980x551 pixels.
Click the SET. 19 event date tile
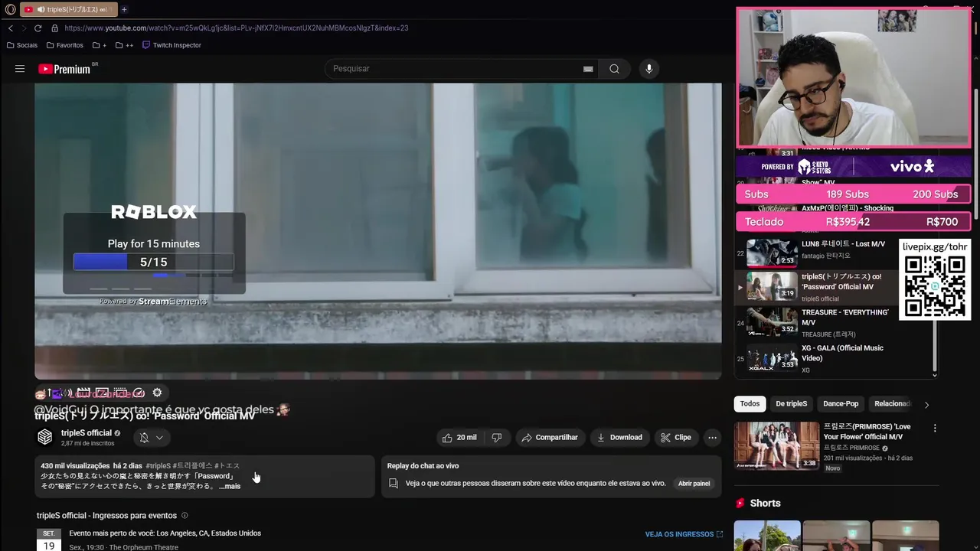coord(49,540)
